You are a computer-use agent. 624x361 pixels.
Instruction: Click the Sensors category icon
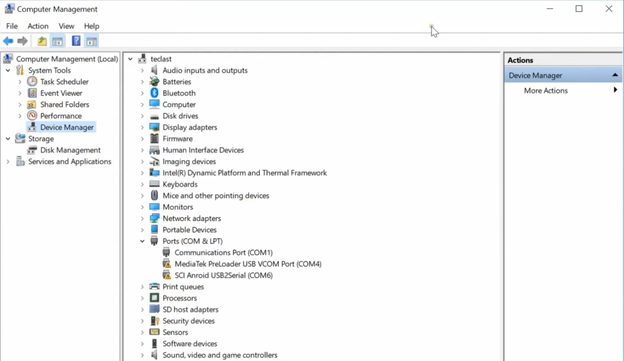click(154, 332)
